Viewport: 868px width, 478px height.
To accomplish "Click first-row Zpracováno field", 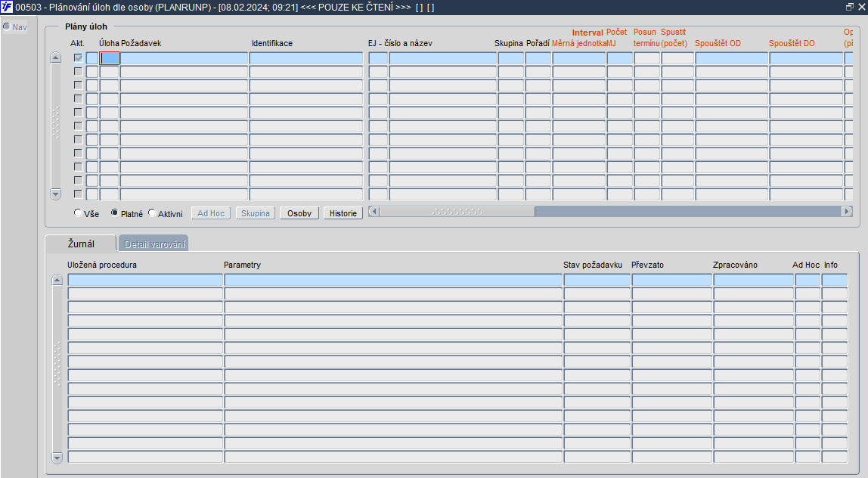I will point(753,281).
